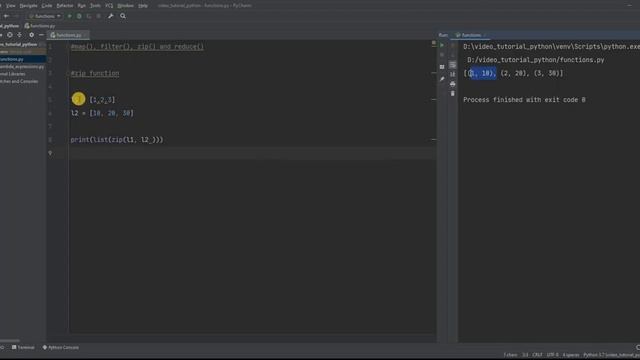
Task: Click the Search Everywhere magnifier icon
Action: (x=123, y=16)
